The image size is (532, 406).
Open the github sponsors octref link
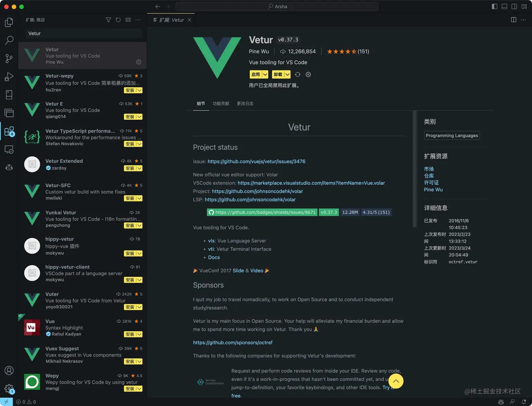(233, 343)
